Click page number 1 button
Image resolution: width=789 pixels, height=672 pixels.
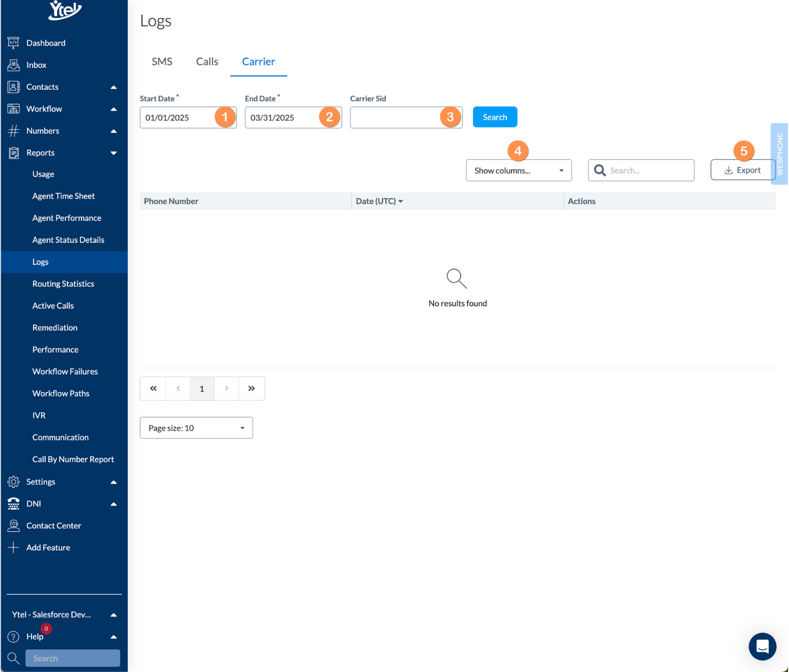(x=202, y=388)
